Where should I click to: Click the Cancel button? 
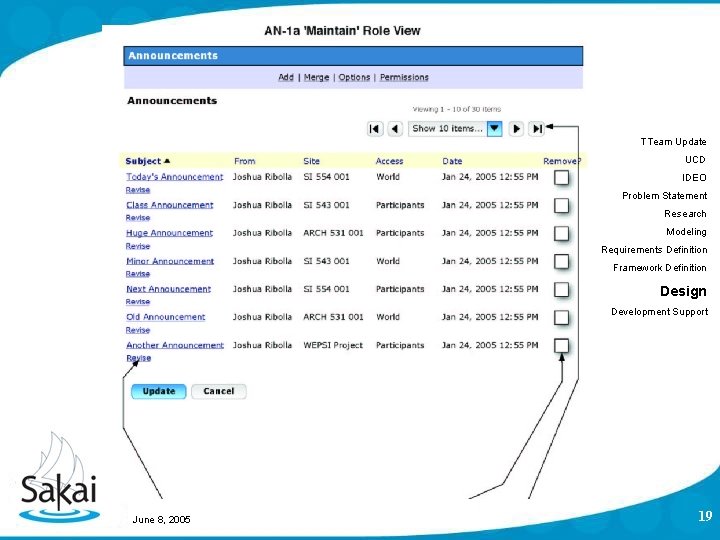point(219,391)
